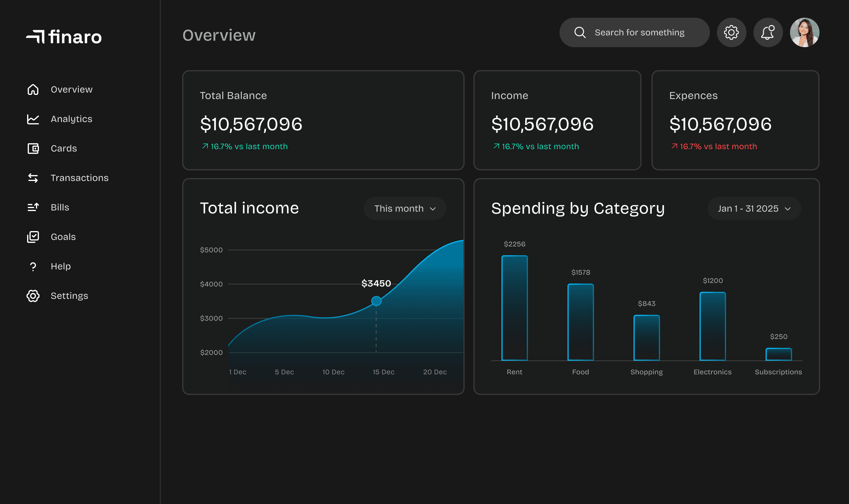Click the $3450 data point marker on chart

(376, 301)
